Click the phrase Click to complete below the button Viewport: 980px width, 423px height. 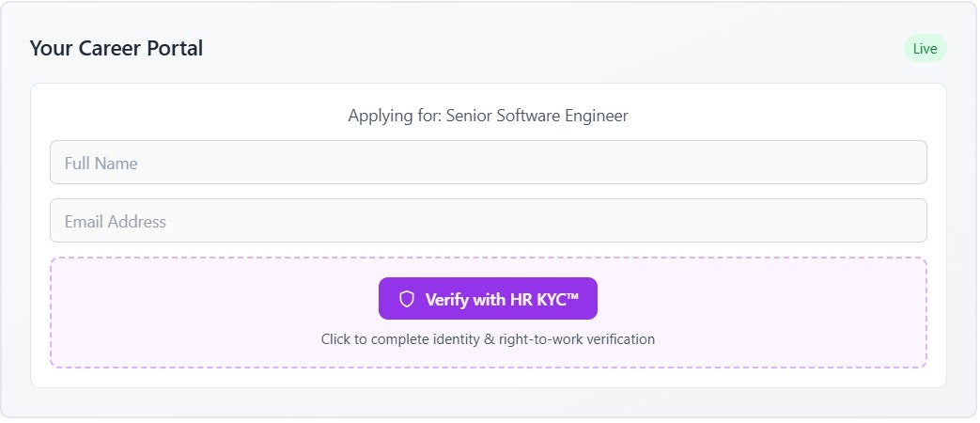click(374, 338)
